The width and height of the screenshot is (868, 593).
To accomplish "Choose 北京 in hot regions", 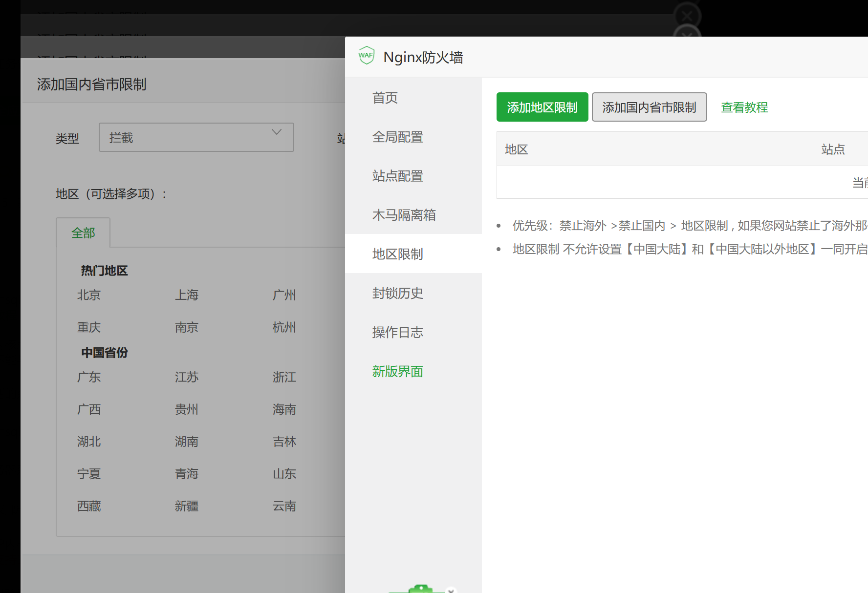I will 89,295.
